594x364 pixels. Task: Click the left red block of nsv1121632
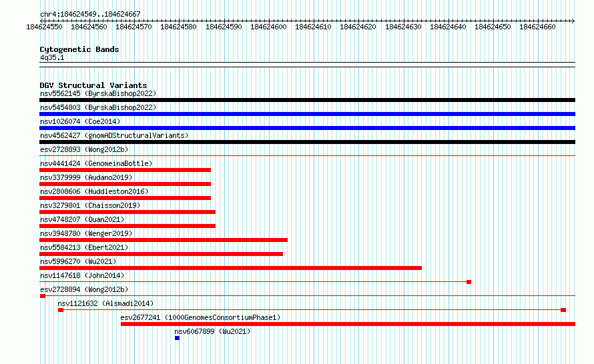(61, 310)
